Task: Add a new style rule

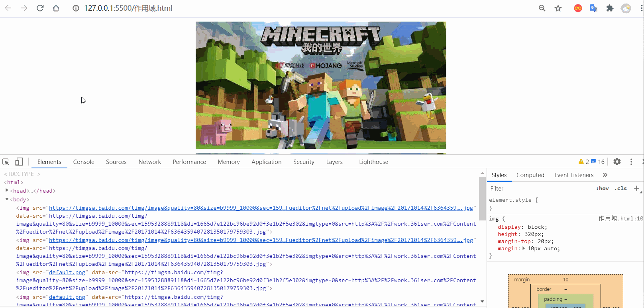Action: pyautogui.click(x=636, y=188)
